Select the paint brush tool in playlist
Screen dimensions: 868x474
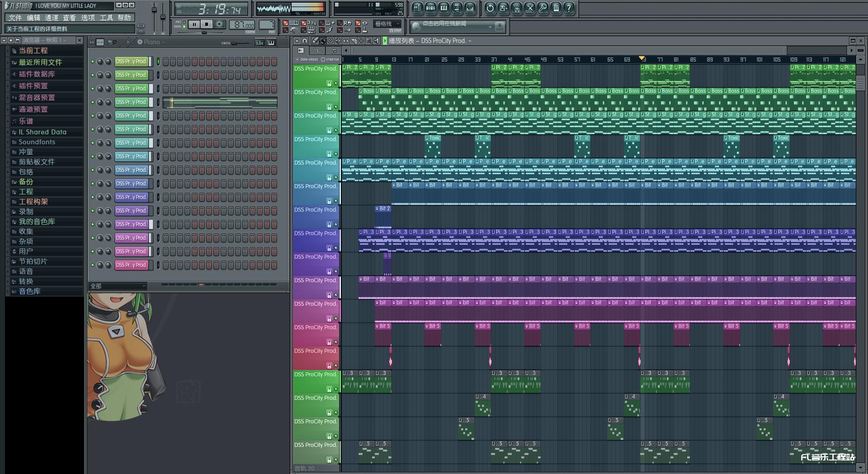tap(323, 41)
